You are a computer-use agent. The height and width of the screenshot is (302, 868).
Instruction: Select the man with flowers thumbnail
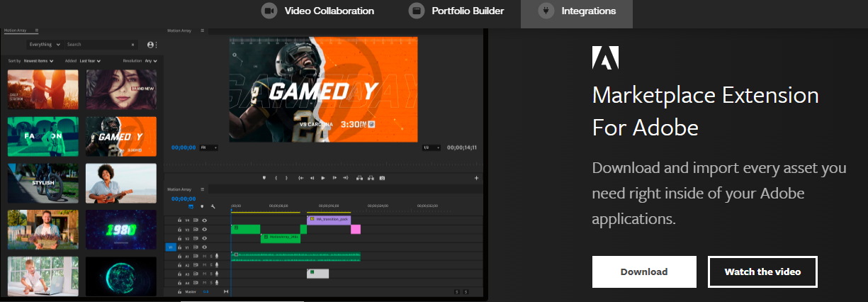point(43,230)
